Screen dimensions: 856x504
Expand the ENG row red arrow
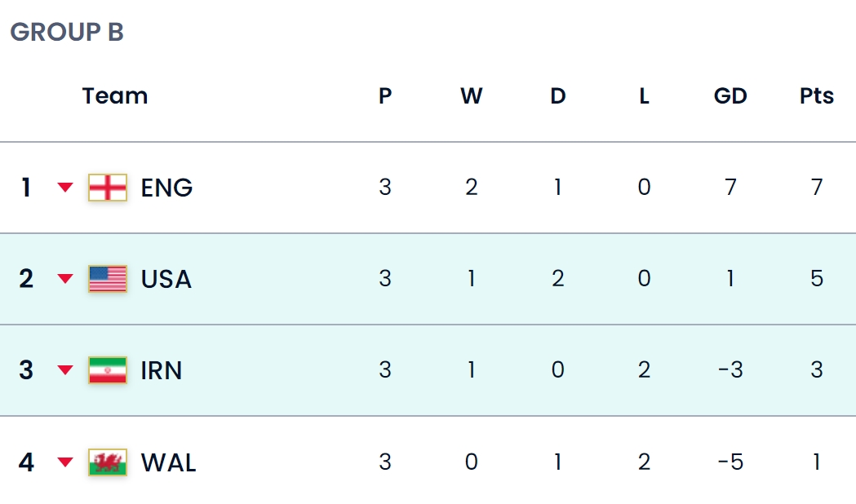tap(65, 188)
